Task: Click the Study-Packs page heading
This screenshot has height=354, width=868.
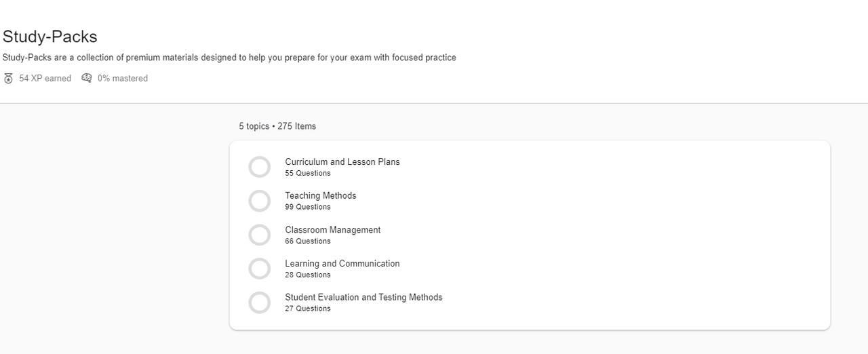Action: point(50,37)
